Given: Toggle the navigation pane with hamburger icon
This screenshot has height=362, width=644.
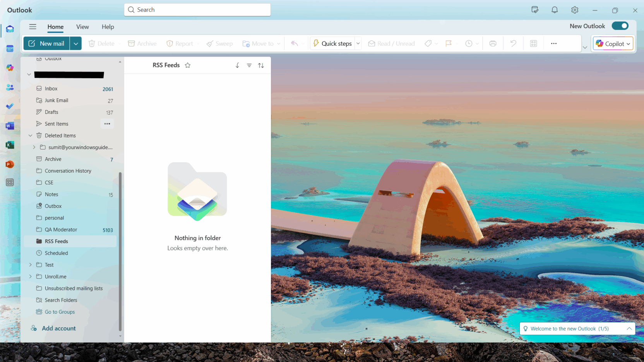Looking at the screenshot, I should [33, 27].
